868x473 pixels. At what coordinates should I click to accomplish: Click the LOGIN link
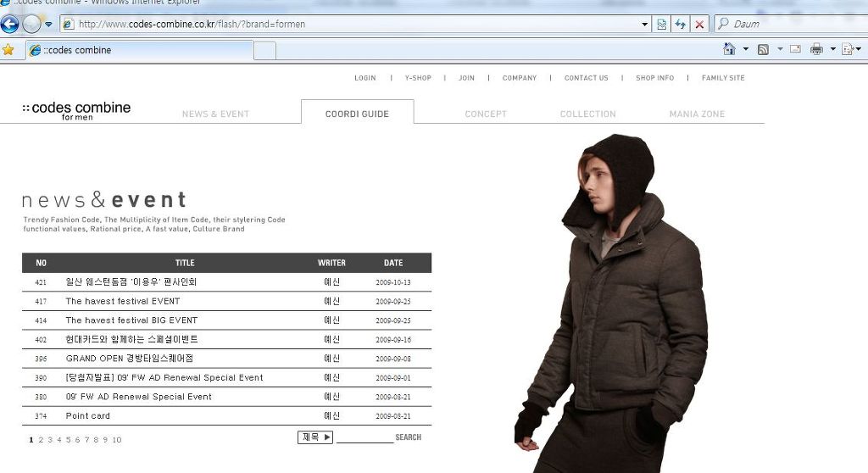[364, 78]
